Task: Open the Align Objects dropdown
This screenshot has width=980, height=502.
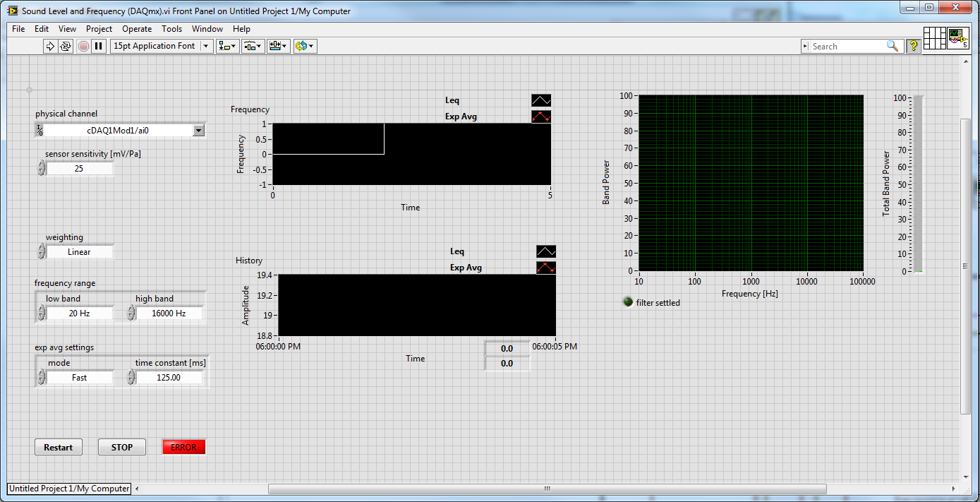Action: pyautogui.click(x=227, y=46)
